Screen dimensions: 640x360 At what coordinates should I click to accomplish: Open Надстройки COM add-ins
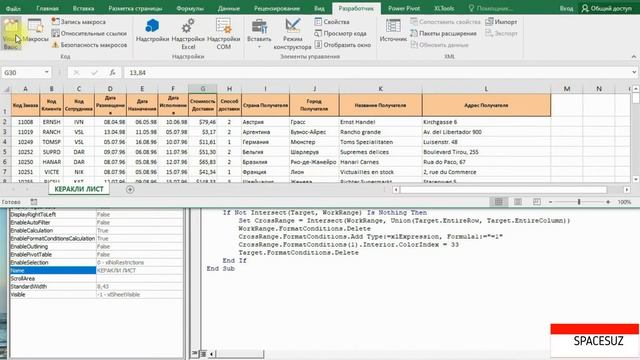coord(223,34)
